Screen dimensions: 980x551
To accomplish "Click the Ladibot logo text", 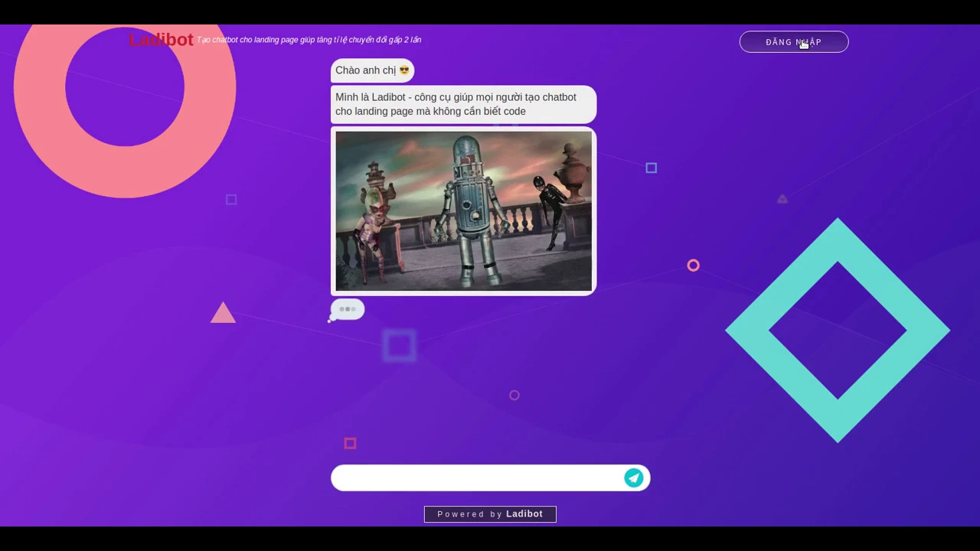I will point(161,40).
